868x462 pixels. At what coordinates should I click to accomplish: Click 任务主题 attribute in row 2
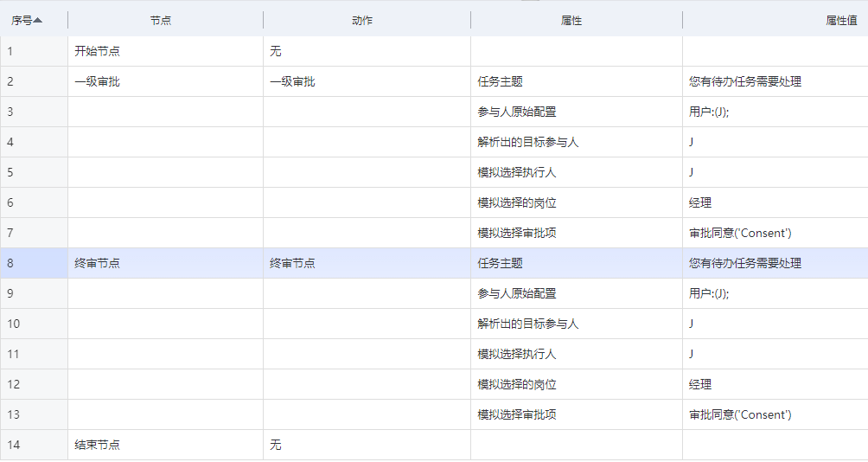(500, 82)
